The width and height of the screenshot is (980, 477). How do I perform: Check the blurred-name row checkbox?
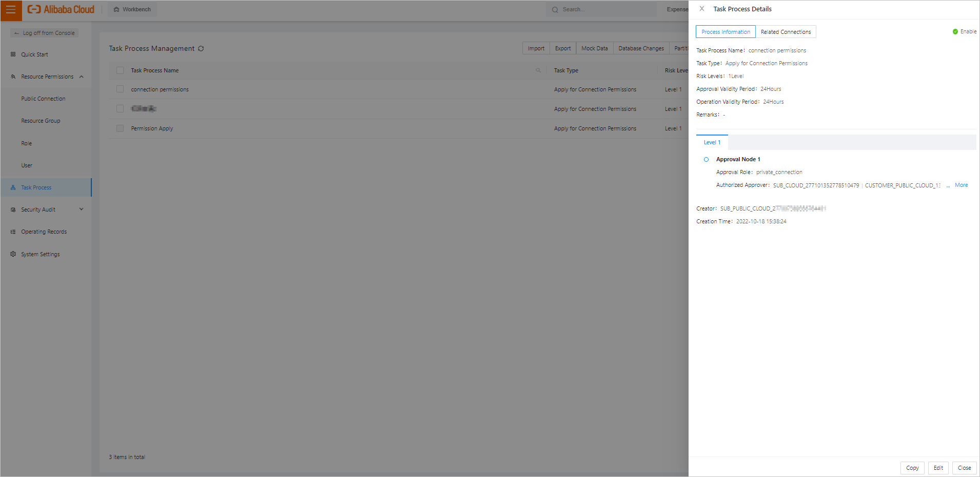click(x=120, y=109)
